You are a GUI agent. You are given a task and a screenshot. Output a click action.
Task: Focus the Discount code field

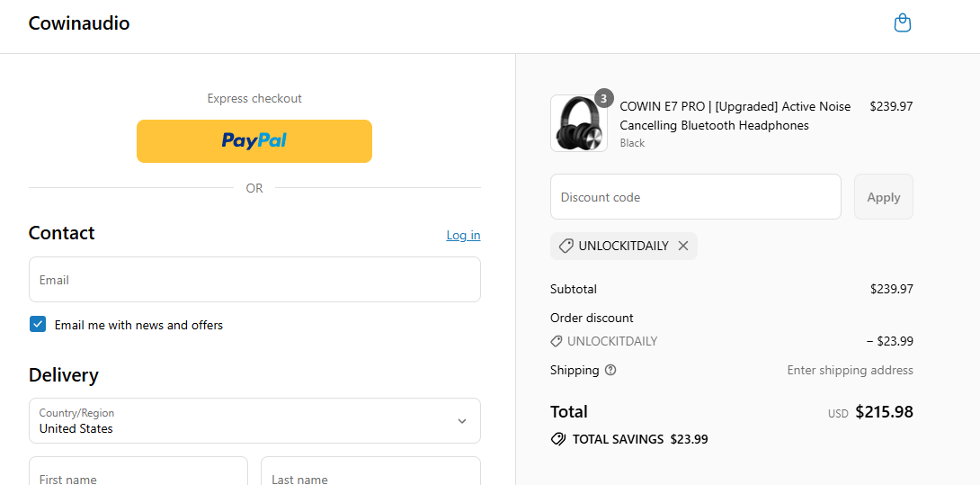coord(696,197)
